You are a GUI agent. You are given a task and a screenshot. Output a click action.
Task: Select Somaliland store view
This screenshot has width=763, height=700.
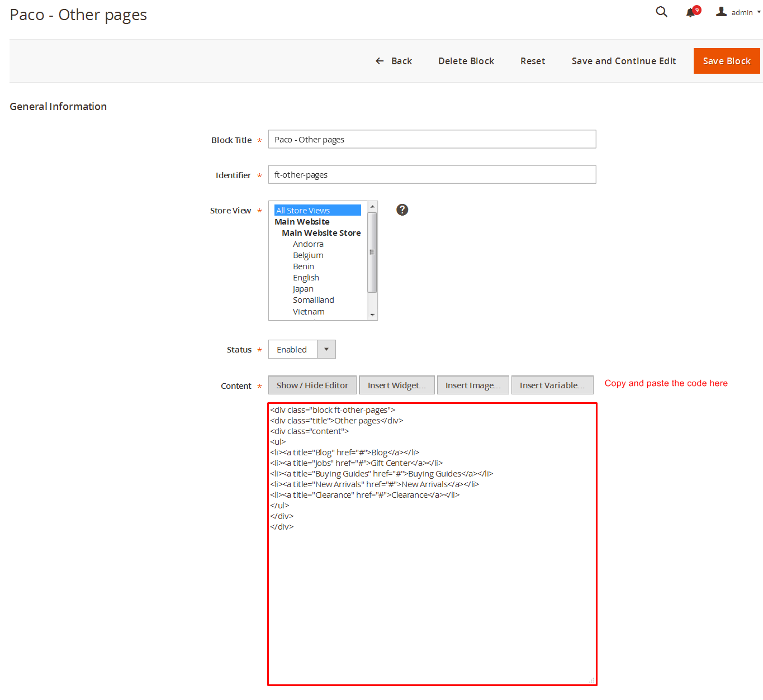(313, 300)
